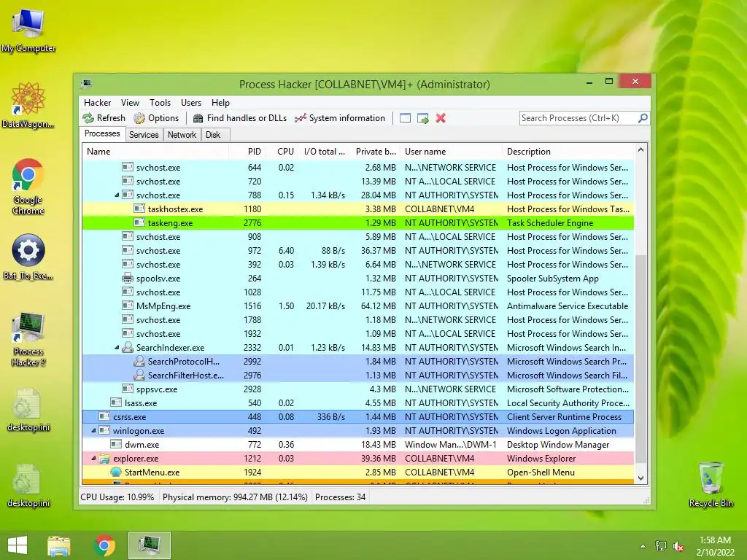The width and height of the screenshot is (747, 560).
Task: Open DataWagon desktop shortcut
Action: pyautogui.click(x=28, y=105)
